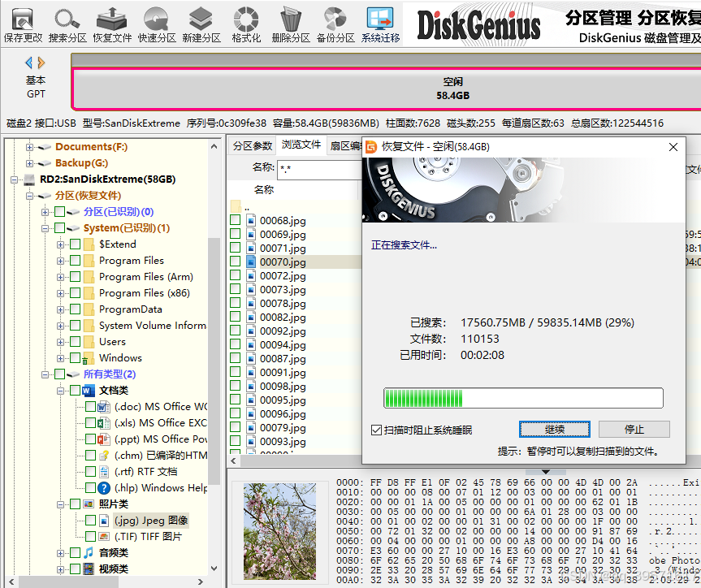
Task: Click the 名称 filter input field
Action: (320, 169)
